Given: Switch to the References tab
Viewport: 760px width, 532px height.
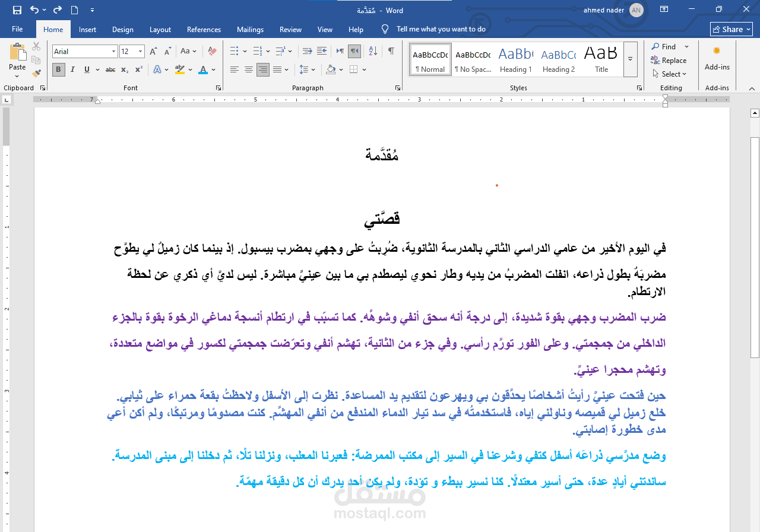Looking at the screenshot, I should 204,29.
